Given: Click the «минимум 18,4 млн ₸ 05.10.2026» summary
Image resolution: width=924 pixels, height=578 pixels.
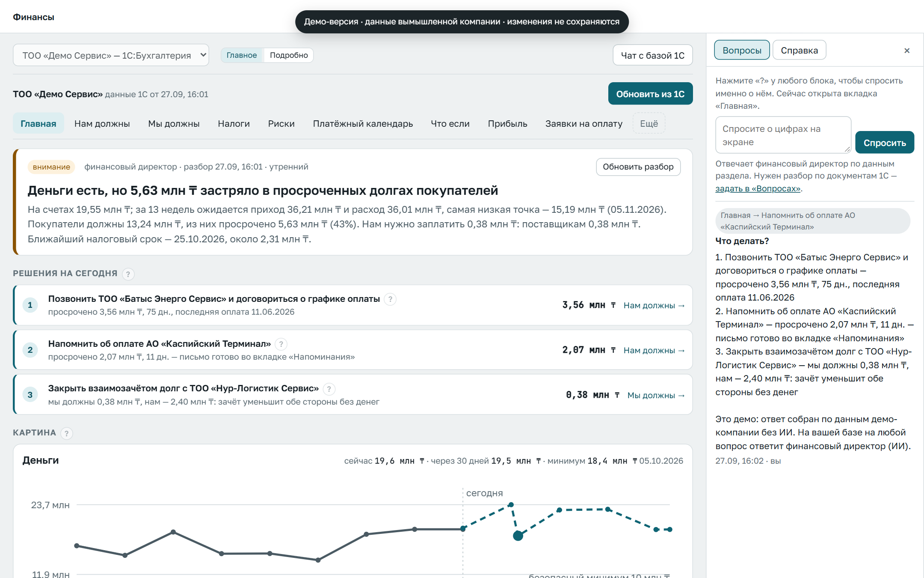Looking at the screenshot, I should click(x=615, y=461).
